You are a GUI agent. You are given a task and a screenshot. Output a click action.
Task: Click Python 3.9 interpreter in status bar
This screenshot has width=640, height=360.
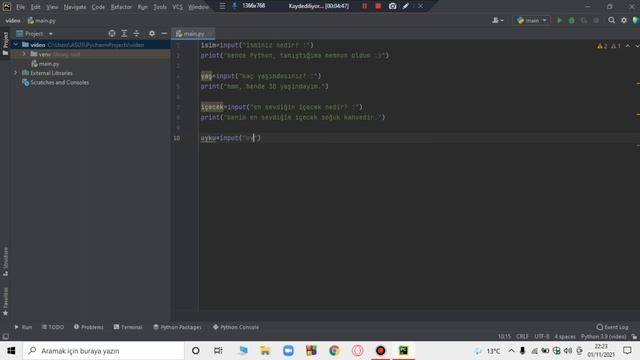[603, 336]
